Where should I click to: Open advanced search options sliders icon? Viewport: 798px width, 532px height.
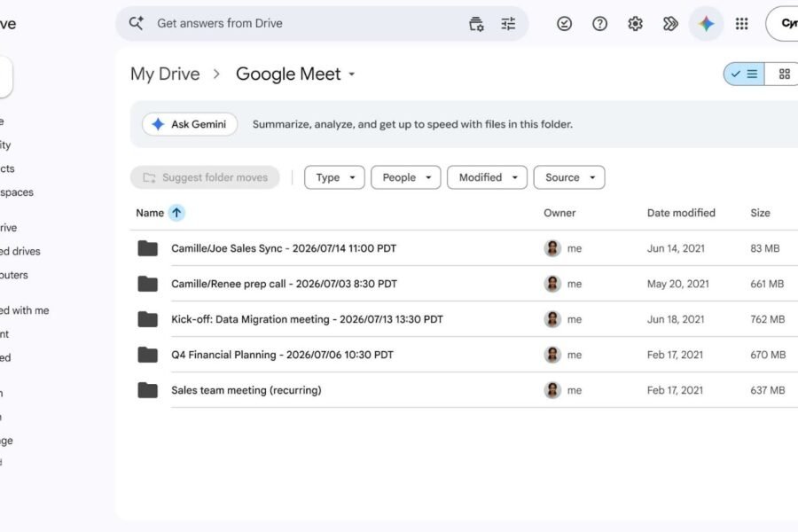[508, 23]
